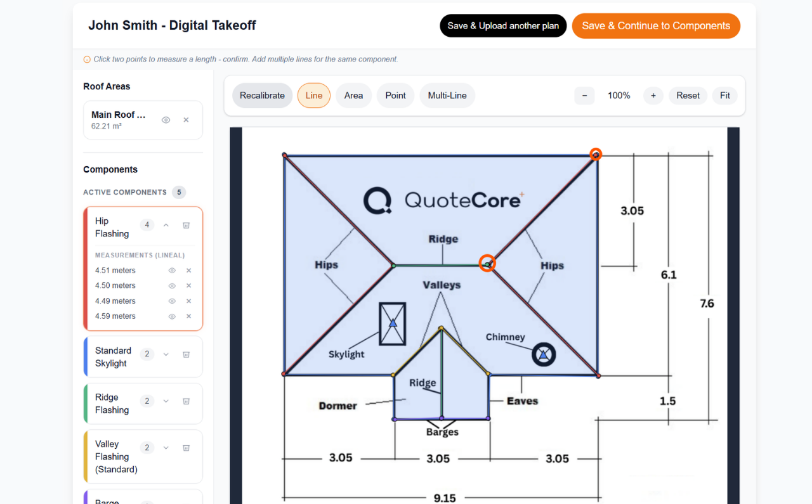This screenshot has height=504, width=812.
Task: Fit the plan to the view
Action: point(725,96)
